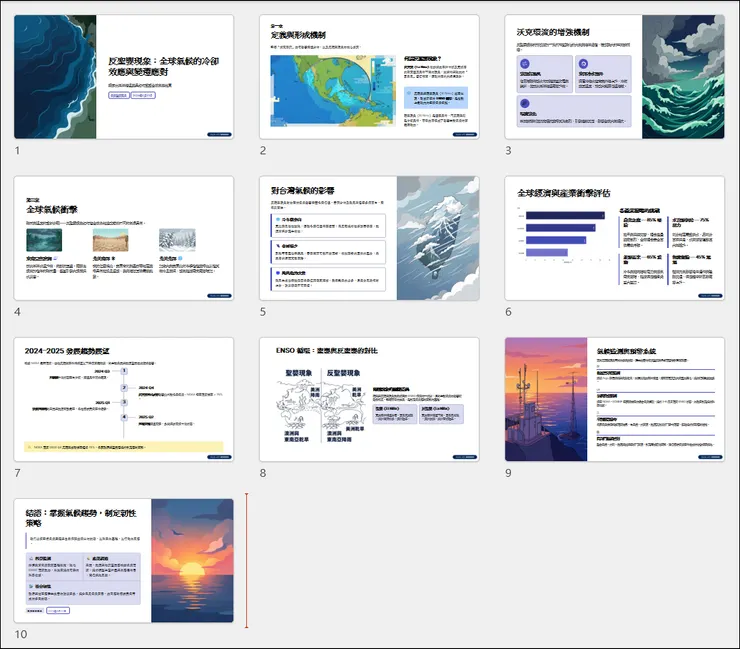Open the 沃克環流的增強機制 slide thumbnail

pos(614,76)
